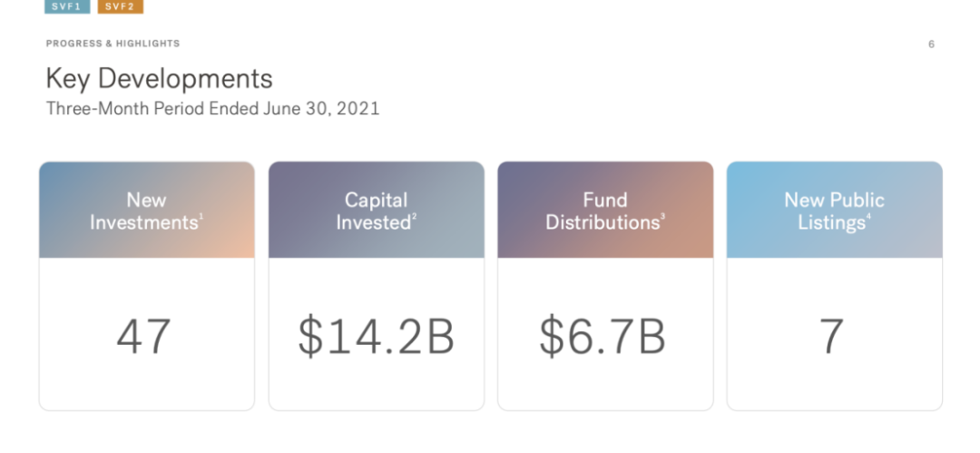Click the page number 6
Image resolution: width=980 pixels, height=453 pixels.
931,44
